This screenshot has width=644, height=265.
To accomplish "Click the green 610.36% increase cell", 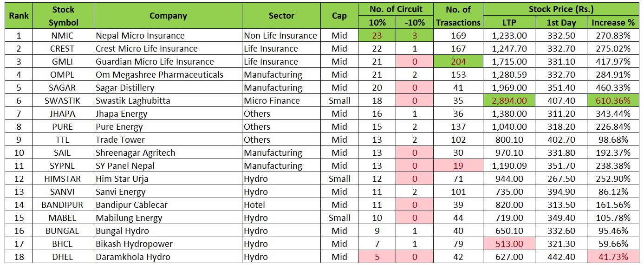I will (x=613, y=101).
